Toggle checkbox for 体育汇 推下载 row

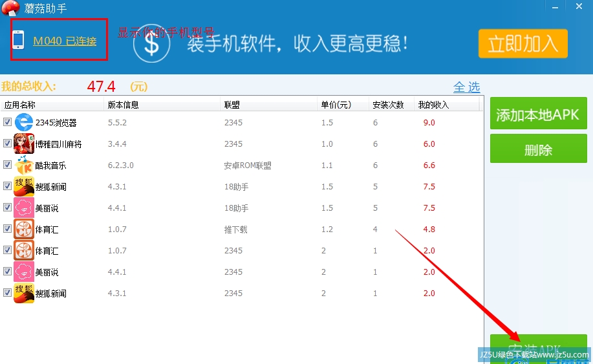pyautogui.click(x=7, y=229)
